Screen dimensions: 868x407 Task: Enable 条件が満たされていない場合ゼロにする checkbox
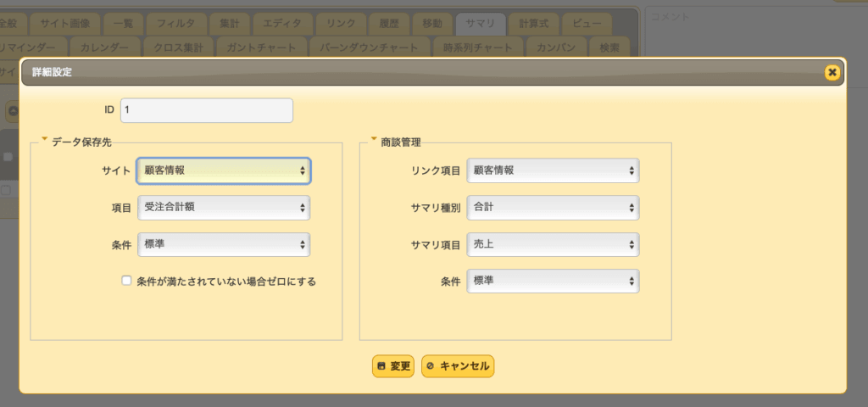click(x=126, y=281)
